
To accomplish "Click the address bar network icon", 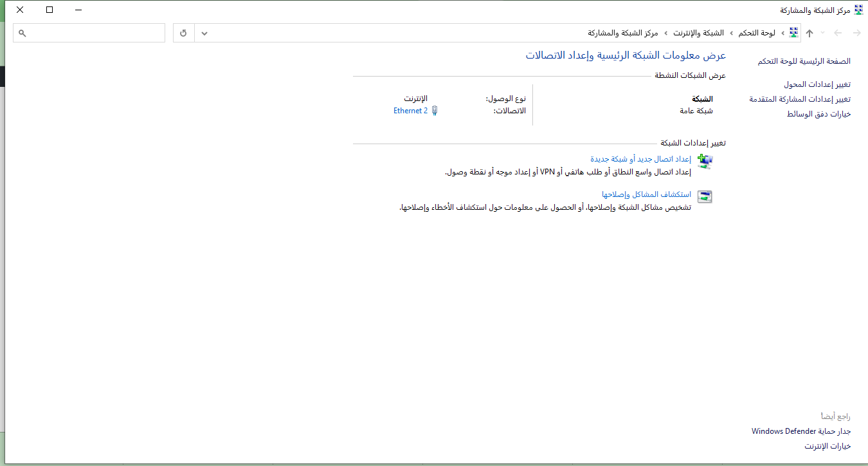I will pyautogui.click(x=794, y=33).
